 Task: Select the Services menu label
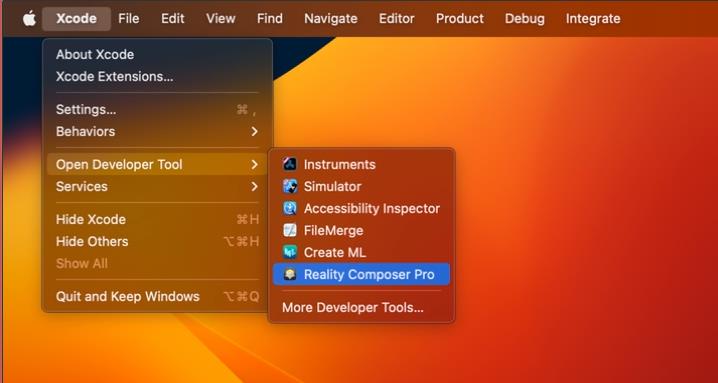click(x=82, y=186)
